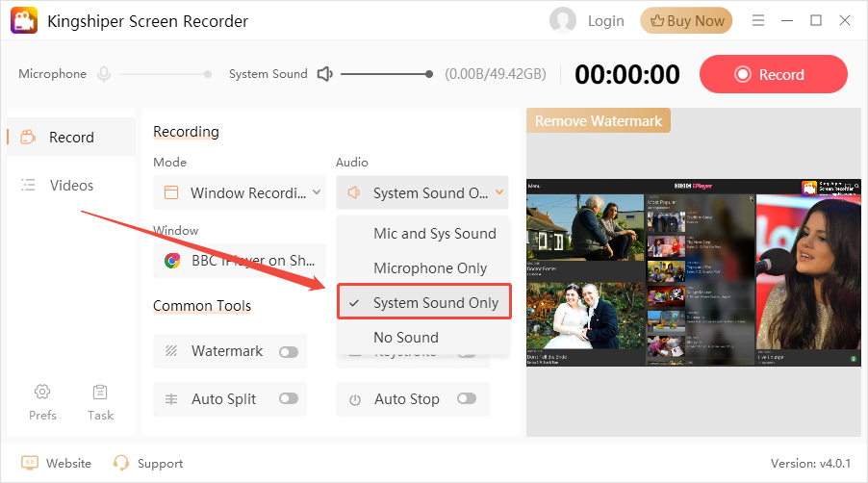Maximize the Kingshiper window
The width and height of the screenshot is (868, 483).
click(815, 20)
